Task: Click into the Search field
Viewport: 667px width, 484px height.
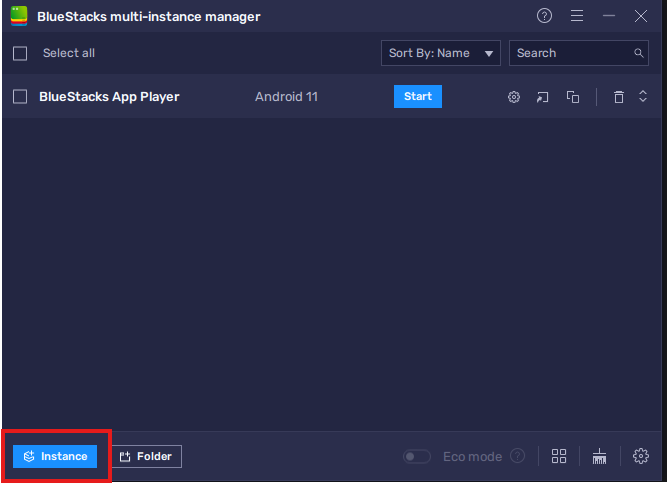Action: (572, 53)
